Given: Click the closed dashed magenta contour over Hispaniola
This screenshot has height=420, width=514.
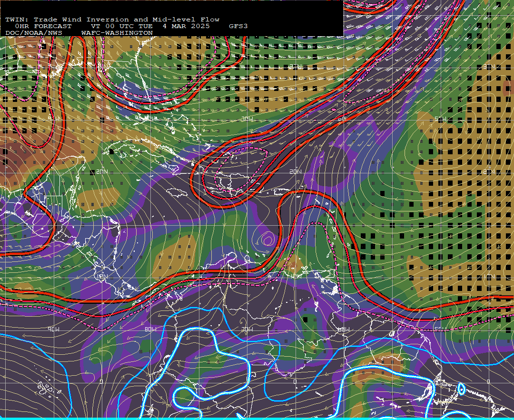Looking at the screenshot, I should pos(241,169).
